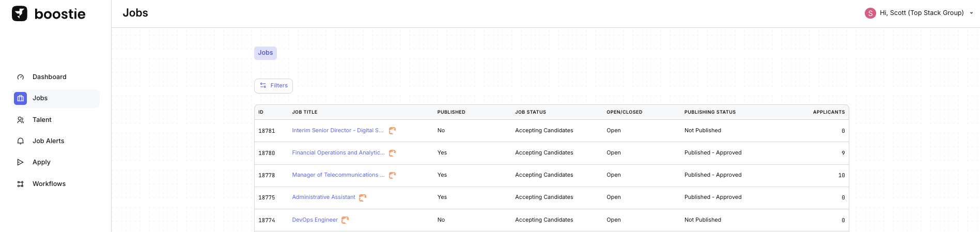Screen dimensions: 980x232
Task: Click the boostie logo icon
Action: [x=20, y=13]
